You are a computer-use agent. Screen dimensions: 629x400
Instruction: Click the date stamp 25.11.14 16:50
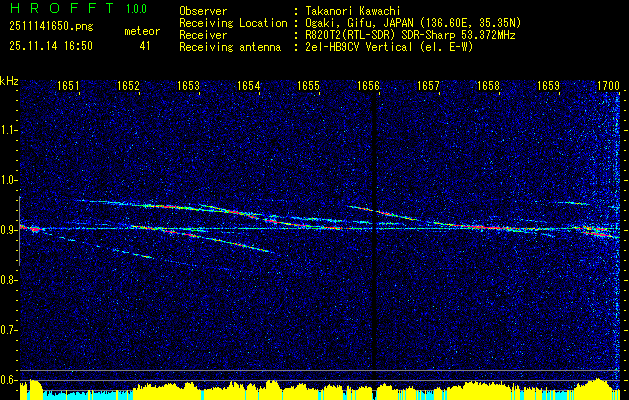(51, 46)
